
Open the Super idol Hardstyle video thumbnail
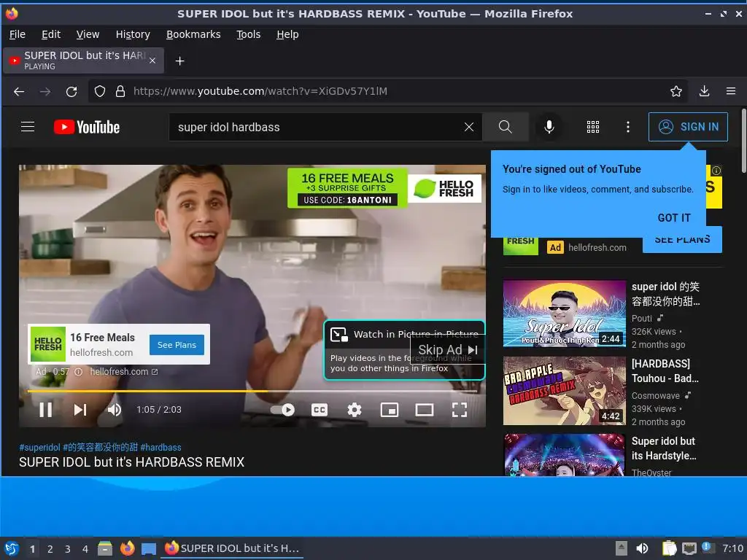pos(564,455)
